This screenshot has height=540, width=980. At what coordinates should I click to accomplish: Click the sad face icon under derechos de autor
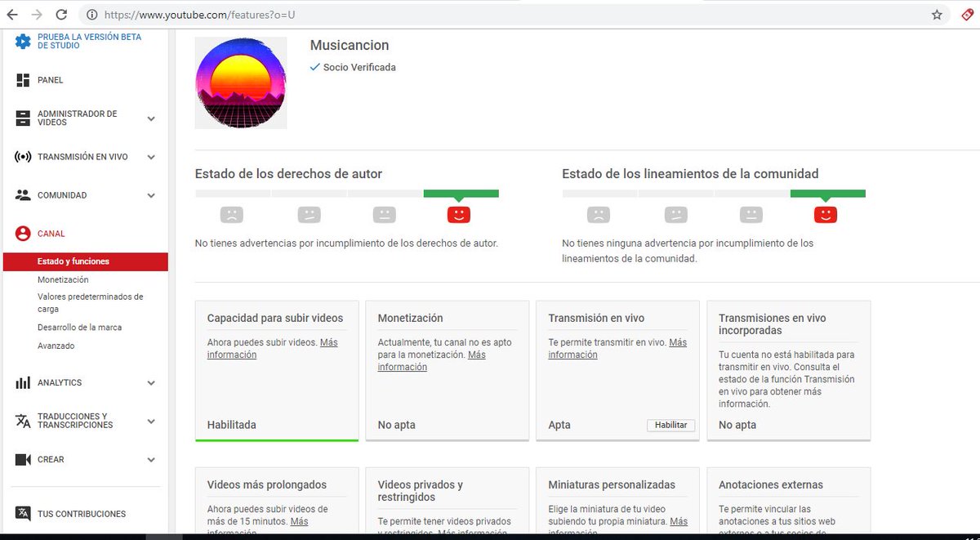pos(232,215)
